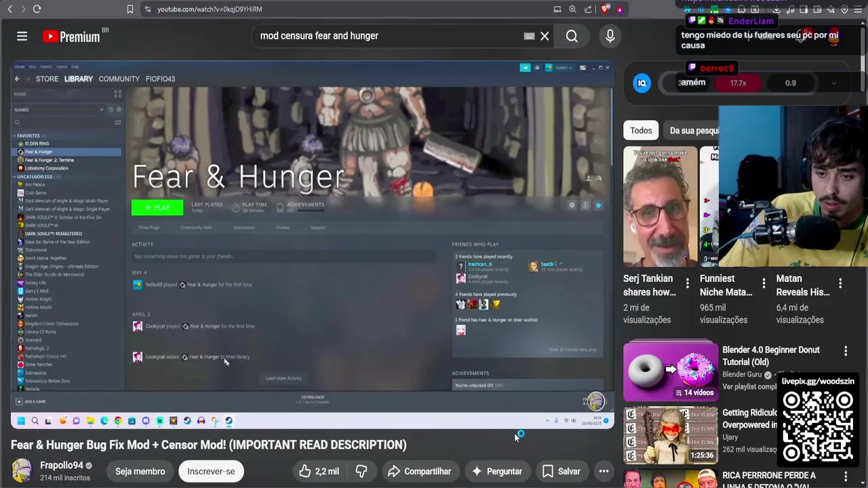868x488 pixels.
Task: Click the blue IQ extension icon
Action: [x=642, y=83]
